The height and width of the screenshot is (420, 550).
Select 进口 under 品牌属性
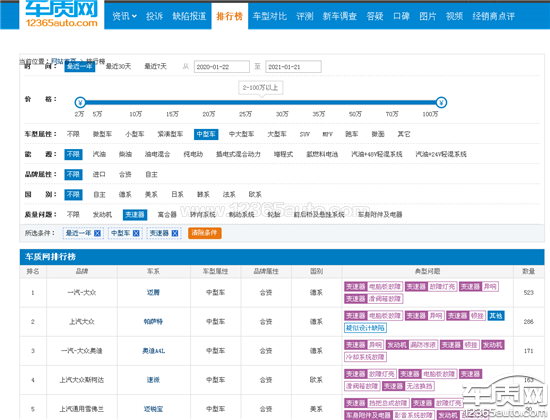(x=99, y=174)
